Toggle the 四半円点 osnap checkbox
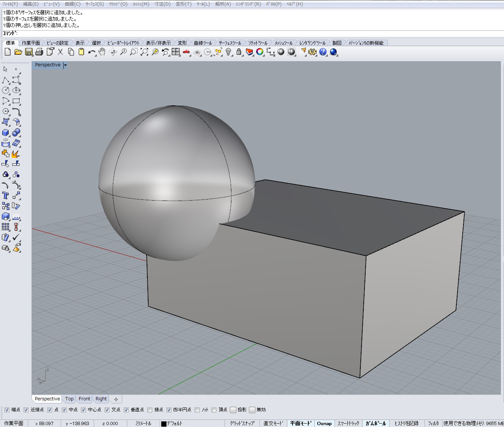The height and width of the screenshot is (427, 504). pos(169,410)
